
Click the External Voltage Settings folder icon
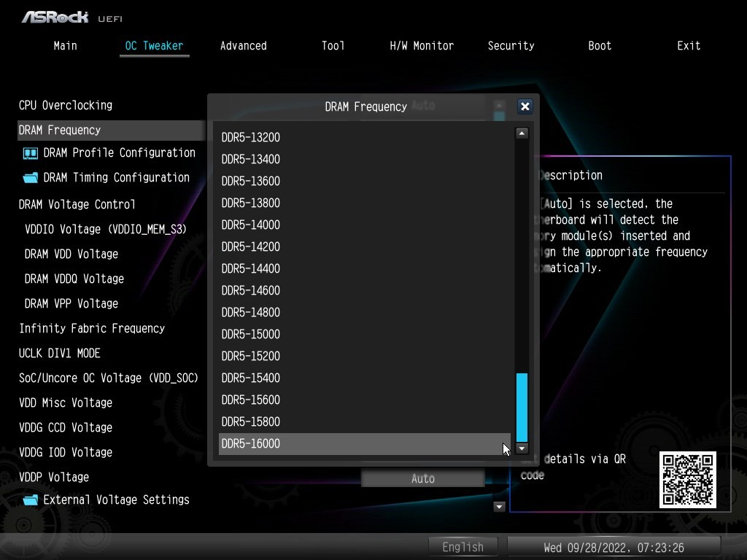(x=30, y=500)
